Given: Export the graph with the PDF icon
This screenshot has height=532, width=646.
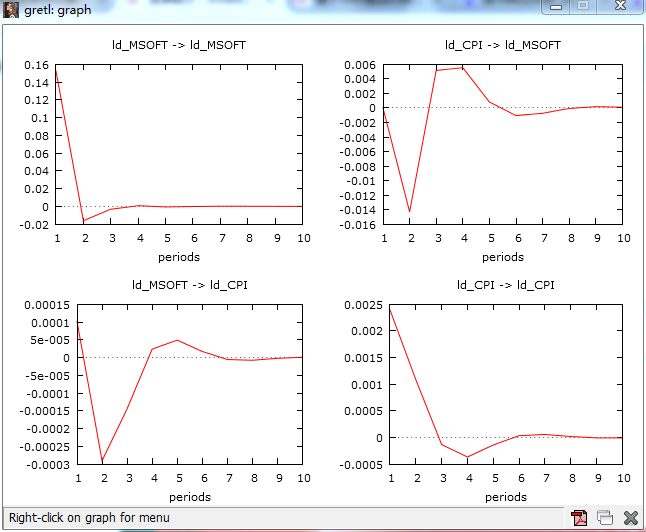Looking at the screenshot, I should coord(579,518).
